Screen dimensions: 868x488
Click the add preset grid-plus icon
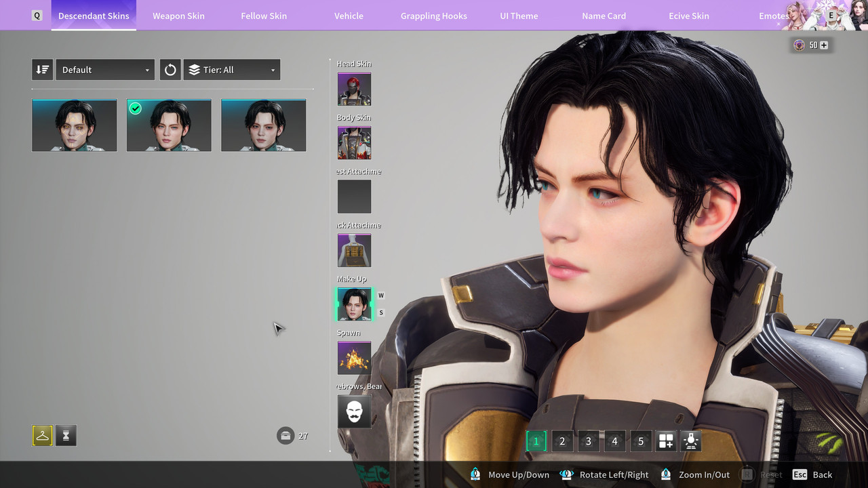[666, 441]
